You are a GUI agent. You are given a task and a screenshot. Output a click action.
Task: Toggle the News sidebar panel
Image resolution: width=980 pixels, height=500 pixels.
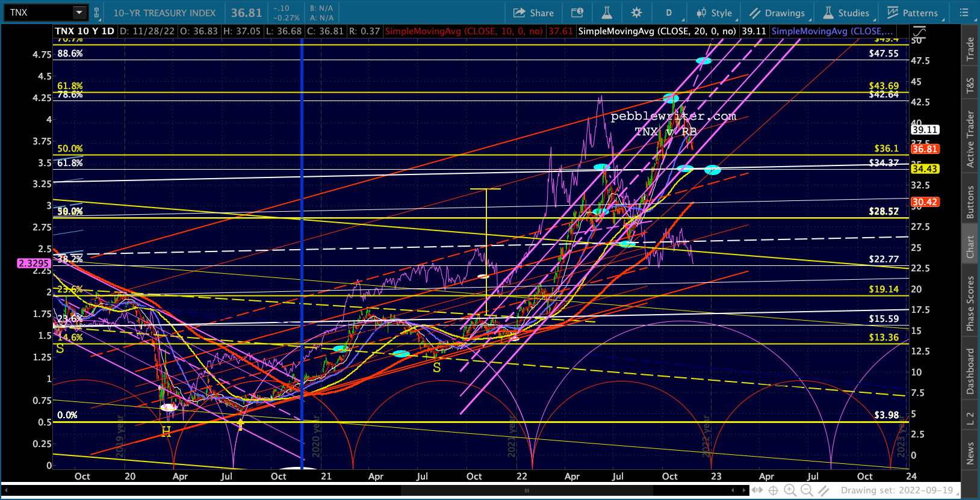point(970,453)
